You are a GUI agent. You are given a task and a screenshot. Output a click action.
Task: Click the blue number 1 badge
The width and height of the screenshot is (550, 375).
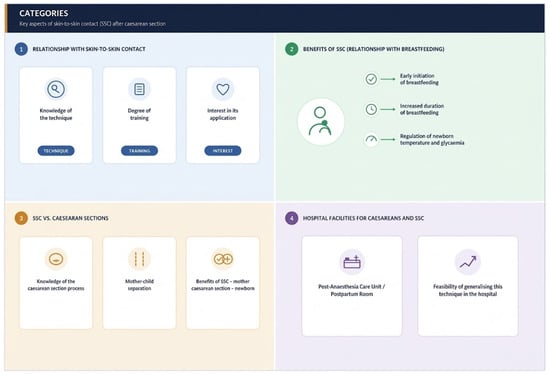pyautogui.click(x=21, y=49)
